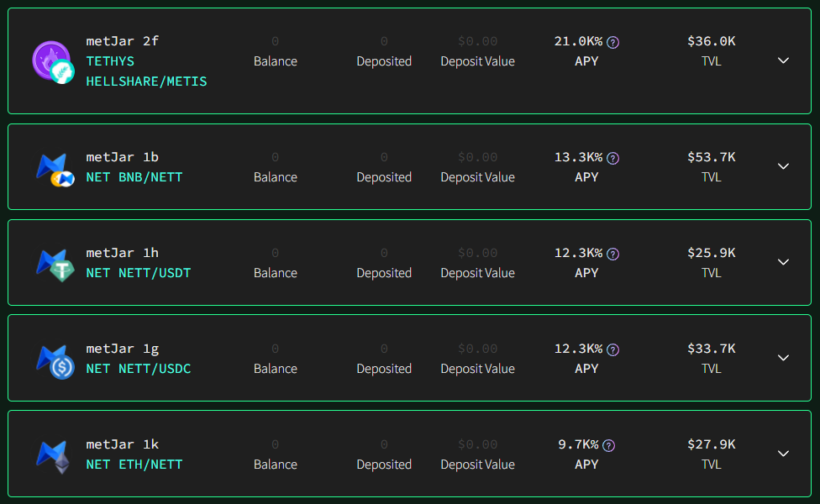This screenshot has height=504, width=820.
Task: Open APY help icon next to 13.3K%
Action: coord(613,159)
